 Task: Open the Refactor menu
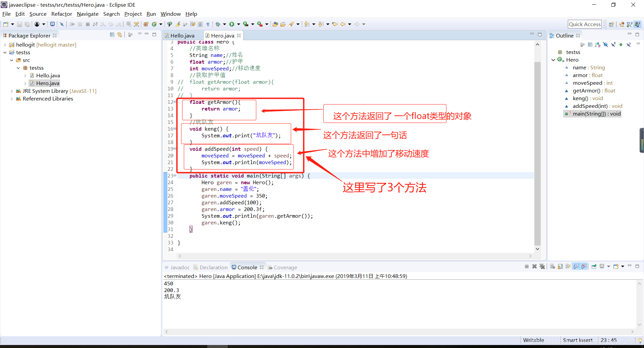click(62, 14)
